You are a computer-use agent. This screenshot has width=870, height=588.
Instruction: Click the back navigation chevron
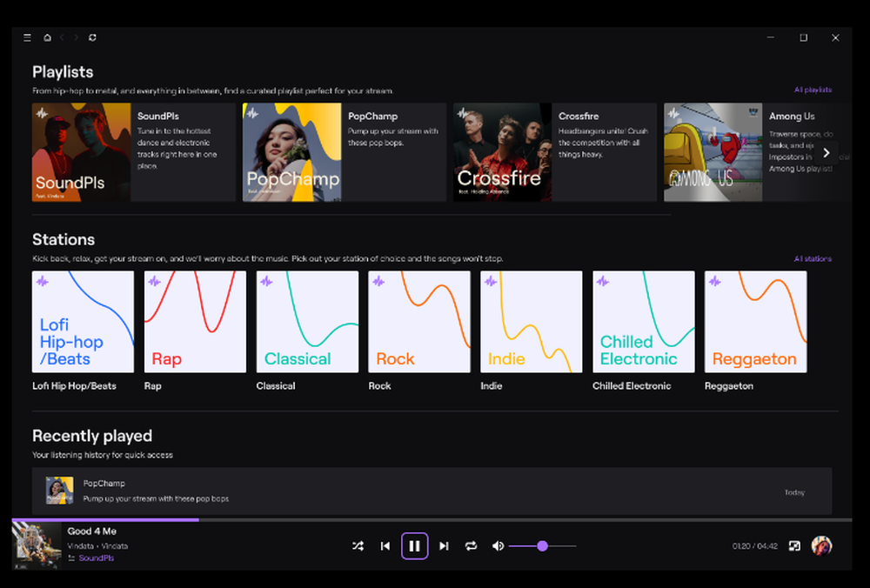click(63, 37)
